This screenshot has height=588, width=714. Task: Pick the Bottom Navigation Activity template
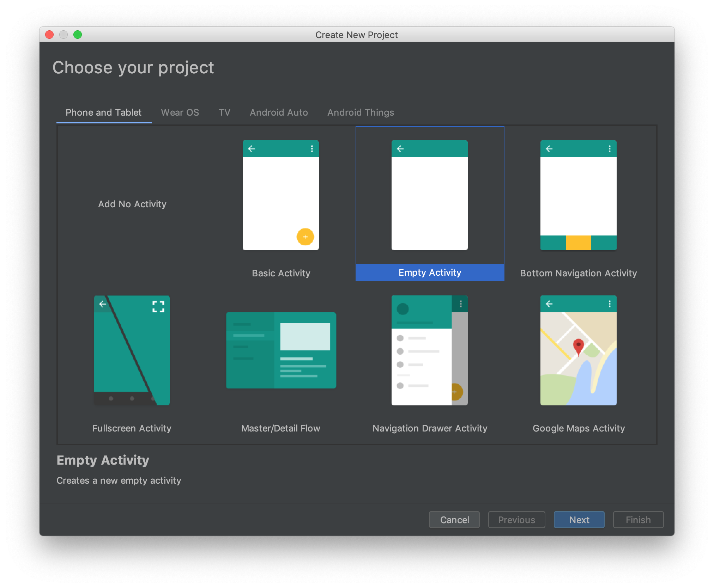point(578,196)
